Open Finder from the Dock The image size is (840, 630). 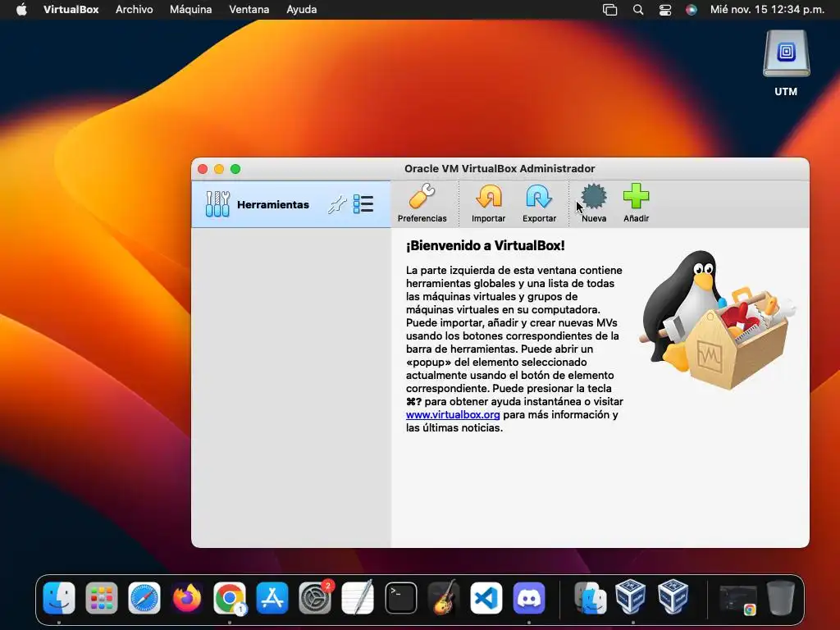pos(59,598)
